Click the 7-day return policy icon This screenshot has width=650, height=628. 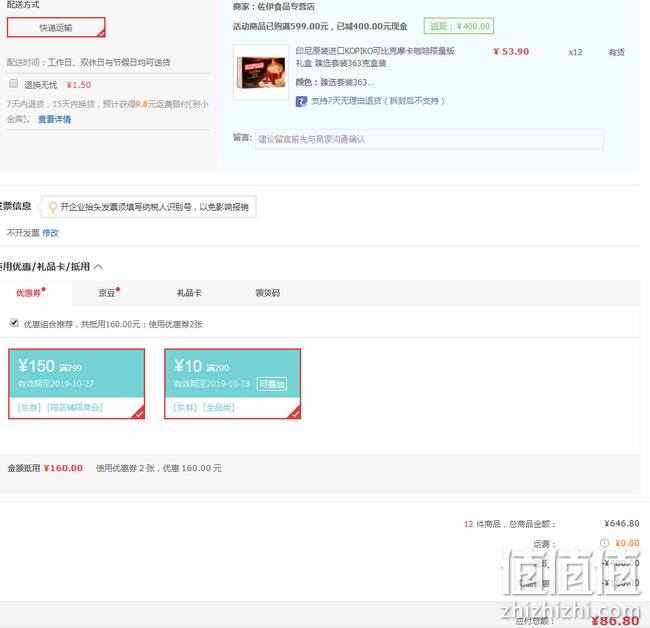pyautogui.click(x=301, y=101)
